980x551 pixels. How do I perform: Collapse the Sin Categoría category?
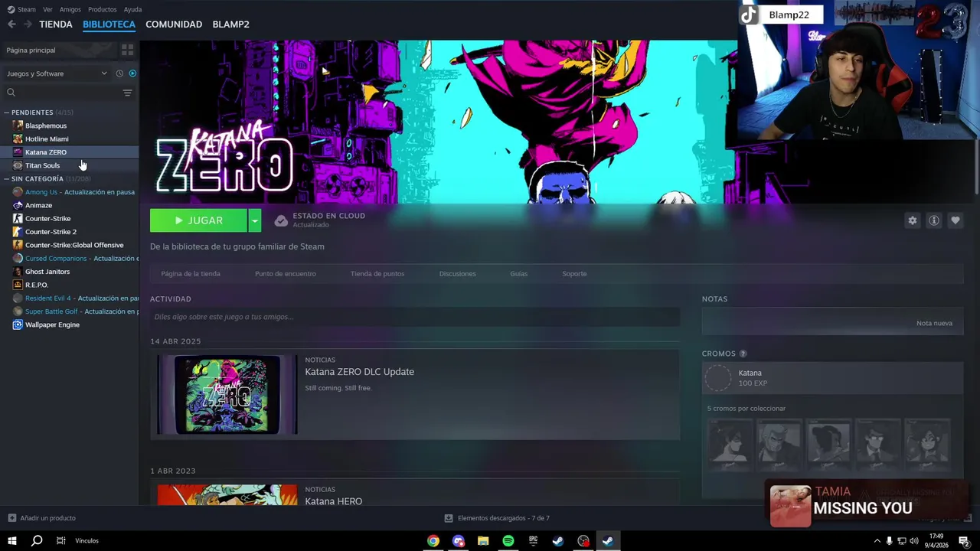6,179
